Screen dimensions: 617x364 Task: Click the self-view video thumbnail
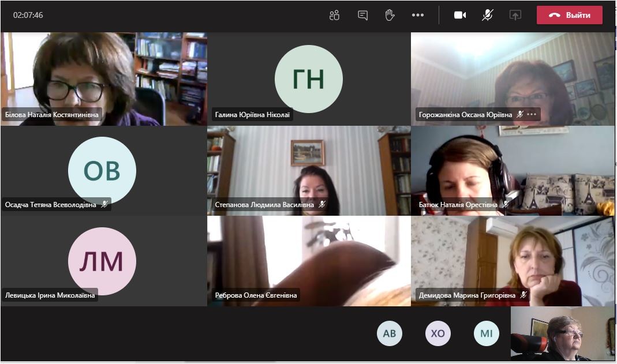pos(563,333)
